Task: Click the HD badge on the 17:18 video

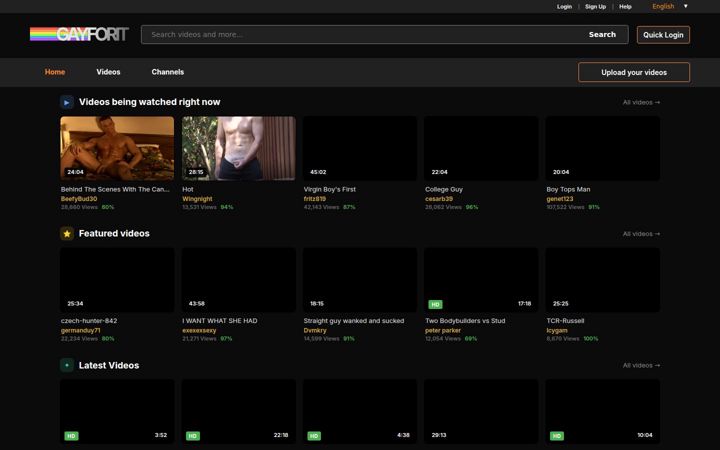Action: point(435,304)
